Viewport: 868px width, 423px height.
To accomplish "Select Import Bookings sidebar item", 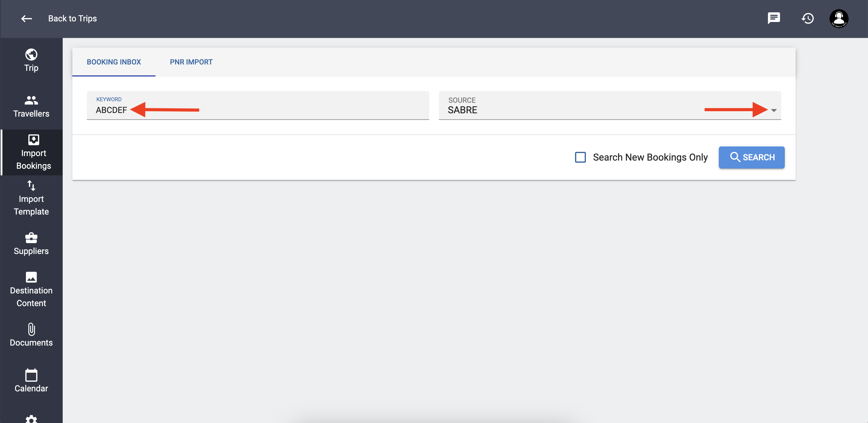I will (x=32, y=152).
